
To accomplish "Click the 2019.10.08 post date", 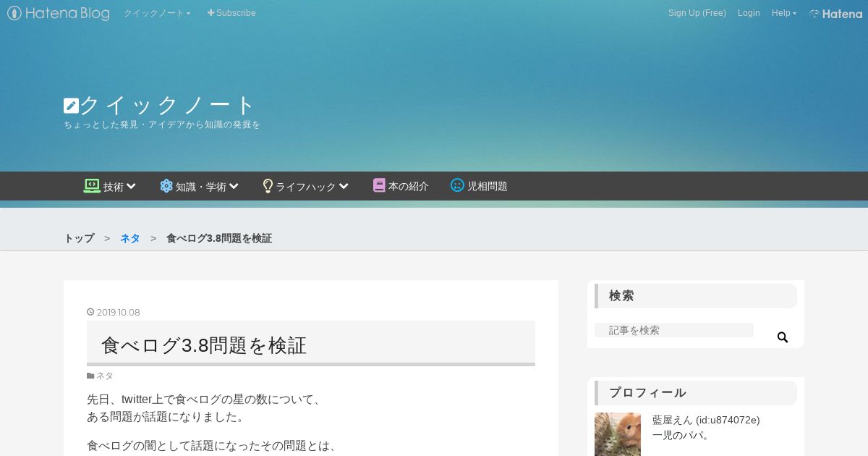I will pyautogui.click(x=119, y=313).
